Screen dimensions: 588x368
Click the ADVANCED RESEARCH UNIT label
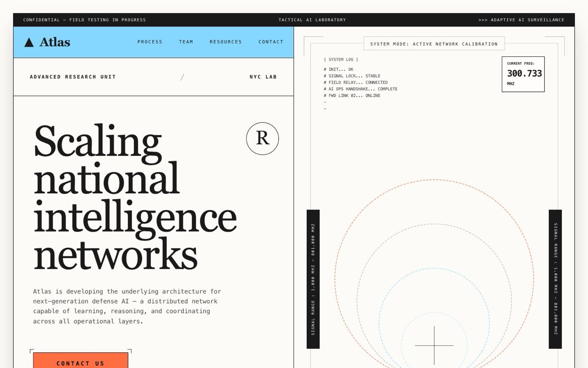click(73, 77)
